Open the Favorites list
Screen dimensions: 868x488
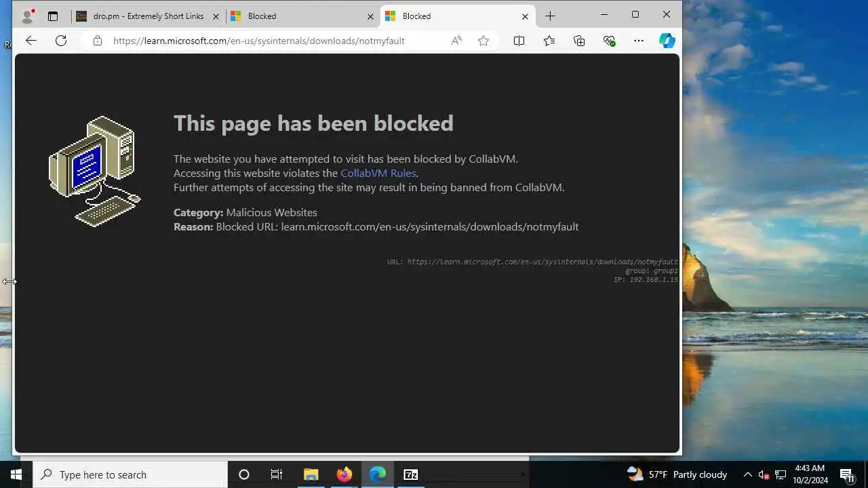point(549,41)
